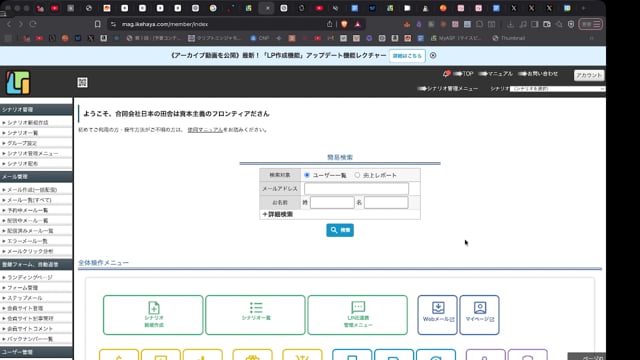640x360 pixels.
Task: Click 詳細はこちら button in the banner
Action: click(x=407, y=56)
